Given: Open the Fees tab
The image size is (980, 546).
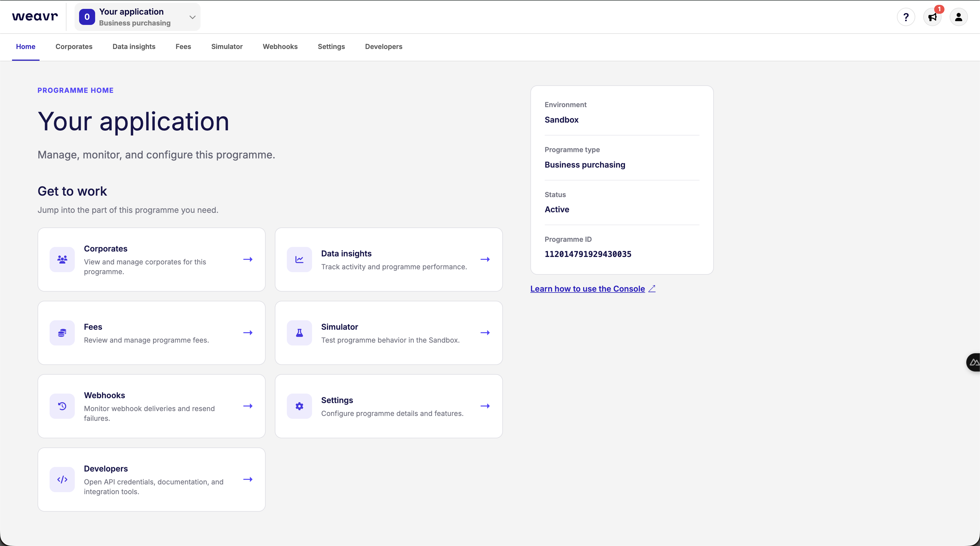Looking at the screenshot, I should point(183,46).
